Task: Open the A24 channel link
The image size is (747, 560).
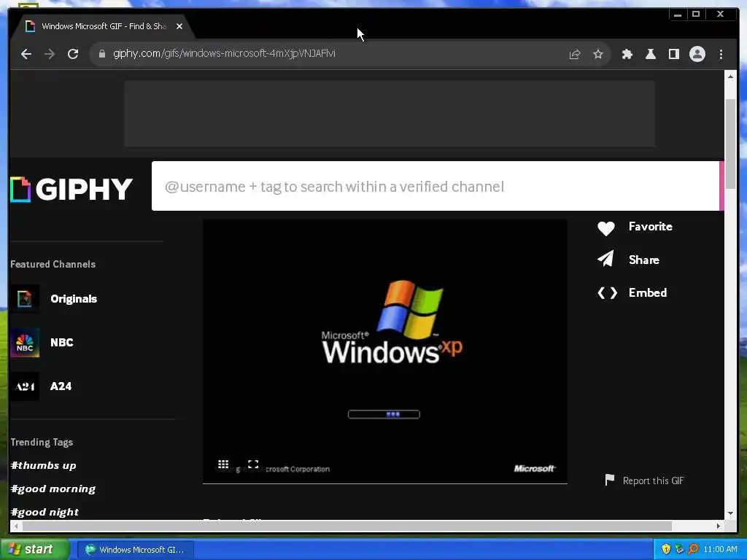Action: (61, 386)
